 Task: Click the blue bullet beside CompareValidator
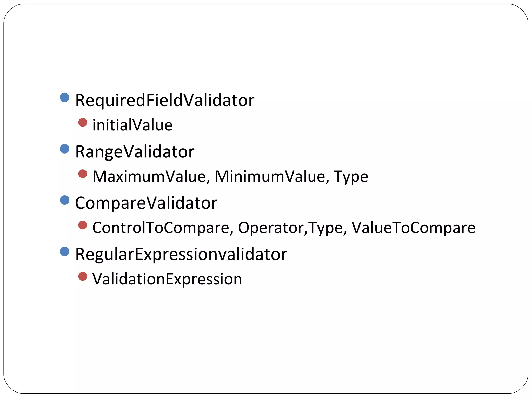tap(64, 200)
